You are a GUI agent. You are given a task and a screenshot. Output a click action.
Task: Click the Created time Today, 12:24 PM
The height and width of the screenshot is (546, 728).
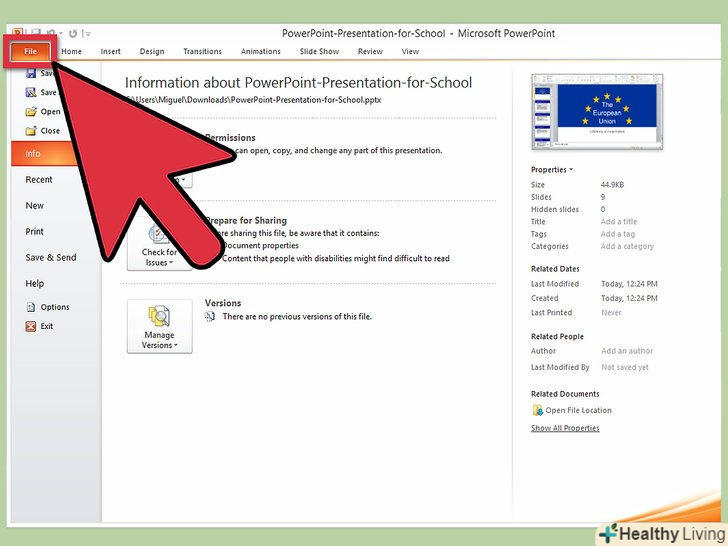629,299
